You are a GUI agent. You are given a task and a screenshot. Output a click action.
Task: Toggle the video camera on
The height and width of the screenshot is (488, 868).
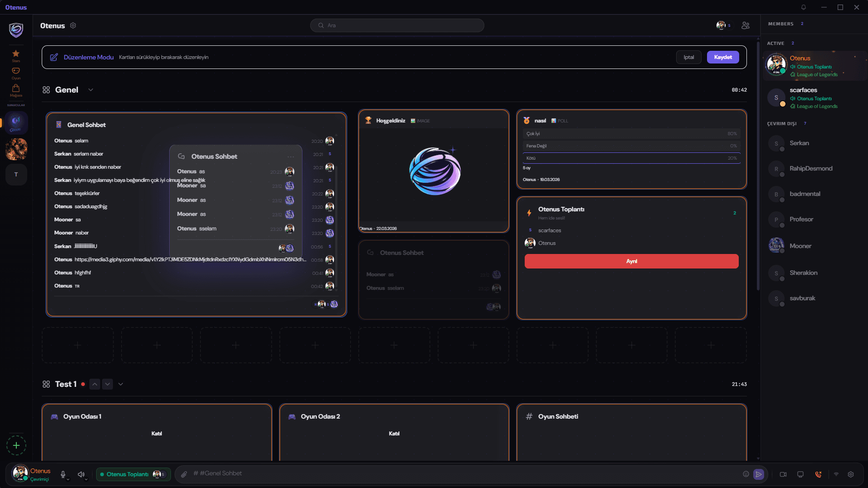[x=783, y=474]
